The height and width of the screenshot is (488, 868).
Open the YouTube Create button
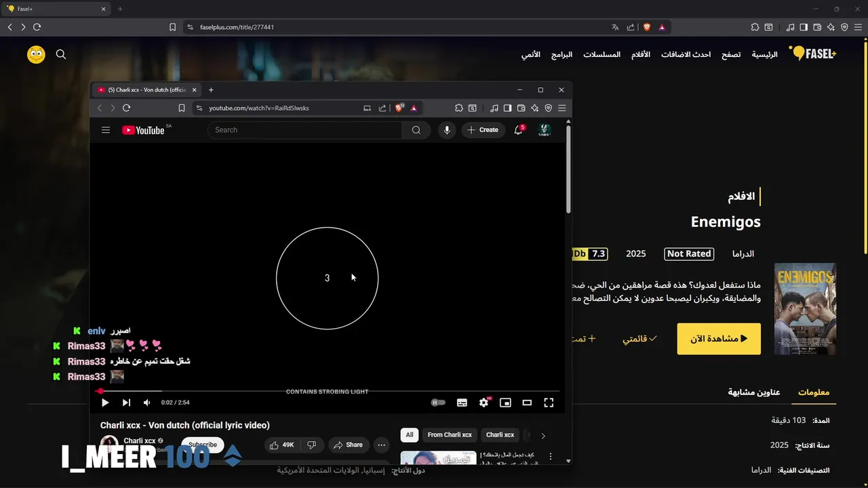[x=483, y=130]
